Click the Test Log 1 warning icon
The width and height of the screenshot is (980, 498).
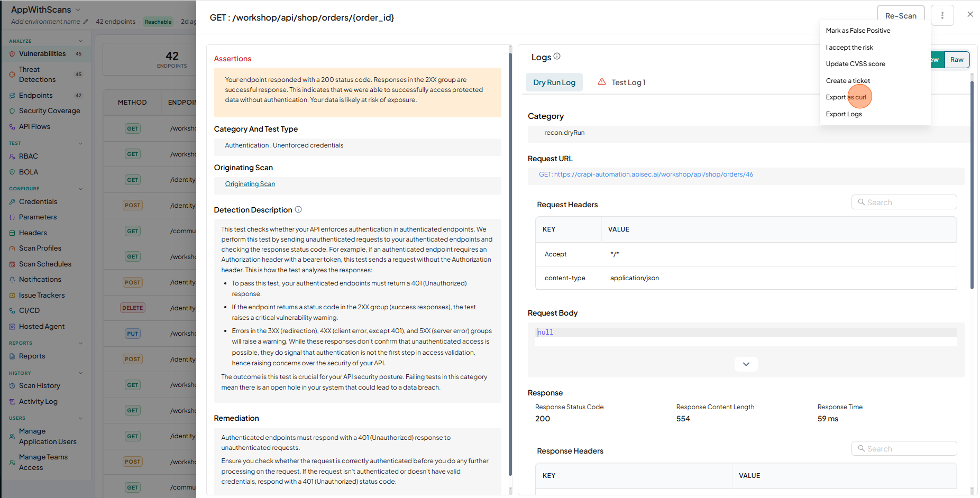(x=602, y=82)
